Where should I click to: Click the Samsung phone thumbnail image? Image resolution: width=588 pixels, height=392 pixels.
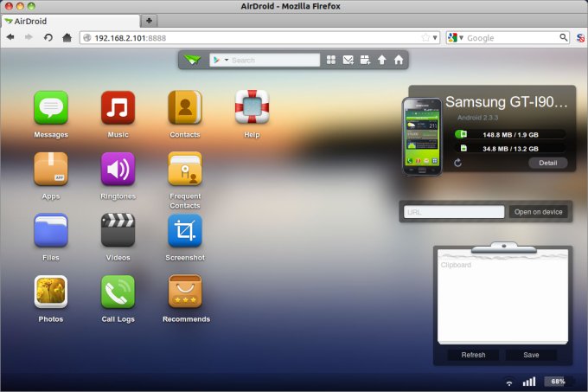pos(422,137)
